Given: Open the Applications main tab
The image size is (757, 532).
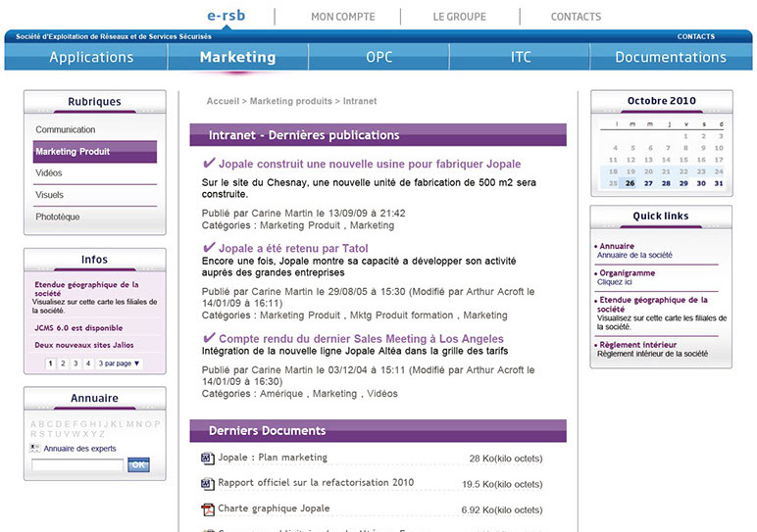Looking at the screenshot, I should (91, 57).
